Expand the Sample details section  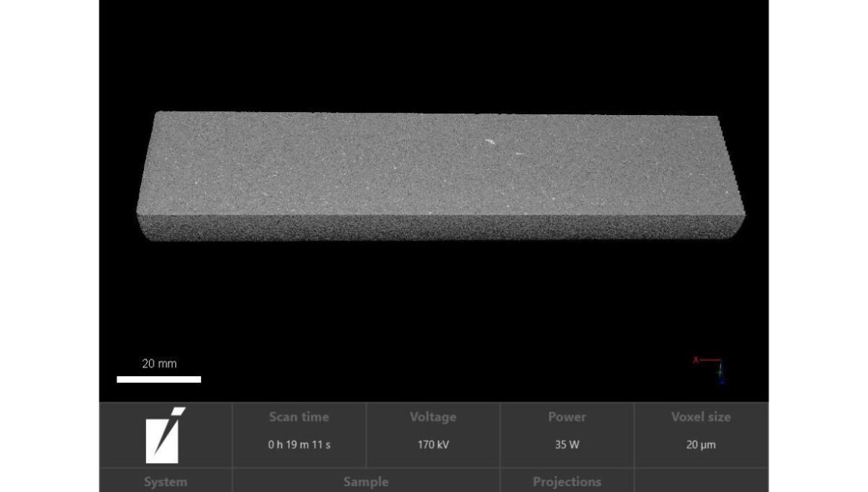366,482
